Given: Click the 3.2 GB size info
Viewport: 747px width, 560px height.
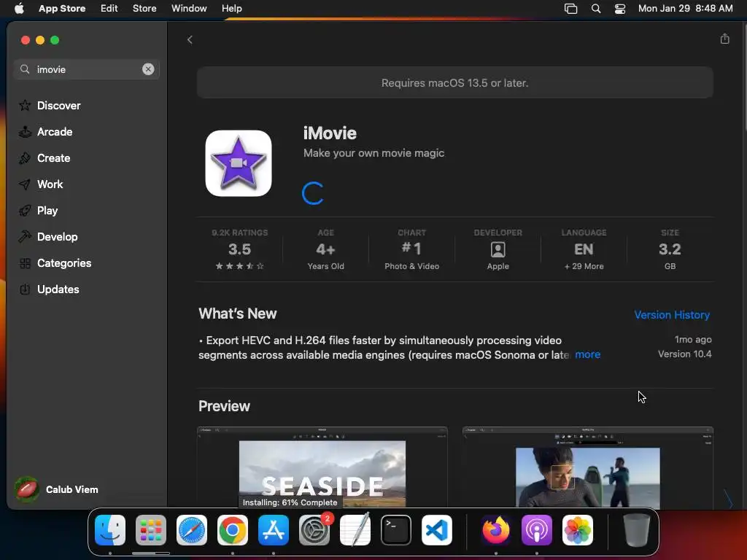Looking at the screenshot, I should click(670, 249).
